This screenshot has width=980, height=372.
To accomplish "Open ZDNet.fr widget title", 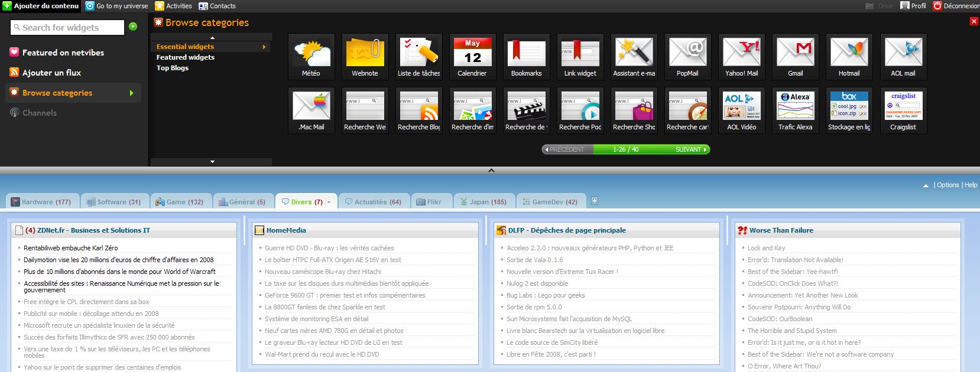I will point(93,230).
